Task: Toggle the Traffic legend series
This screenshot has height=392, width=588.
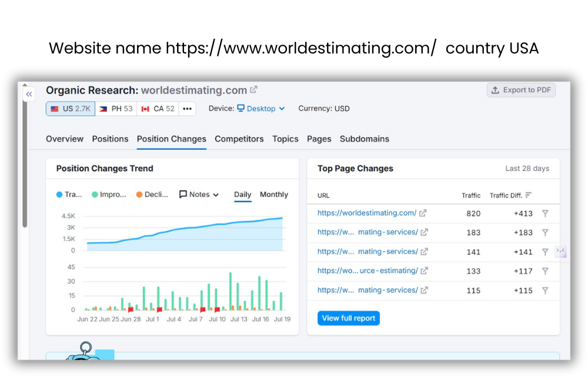Action: 69,195
